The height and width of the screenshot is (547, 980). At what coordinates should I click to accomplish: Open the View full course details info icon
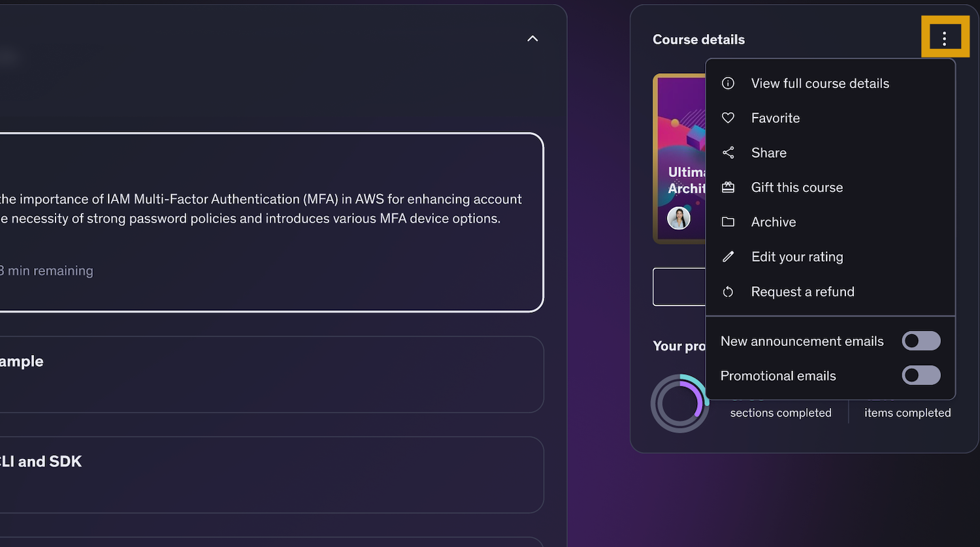coord(728,83)
